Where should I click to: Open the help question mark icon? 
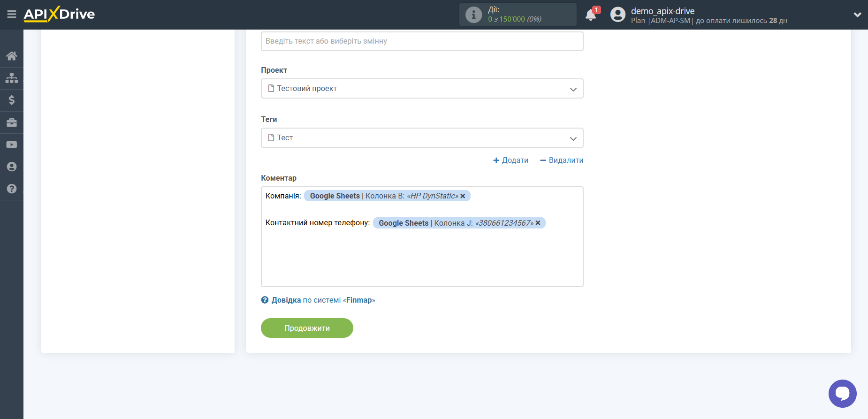(12, 189)
